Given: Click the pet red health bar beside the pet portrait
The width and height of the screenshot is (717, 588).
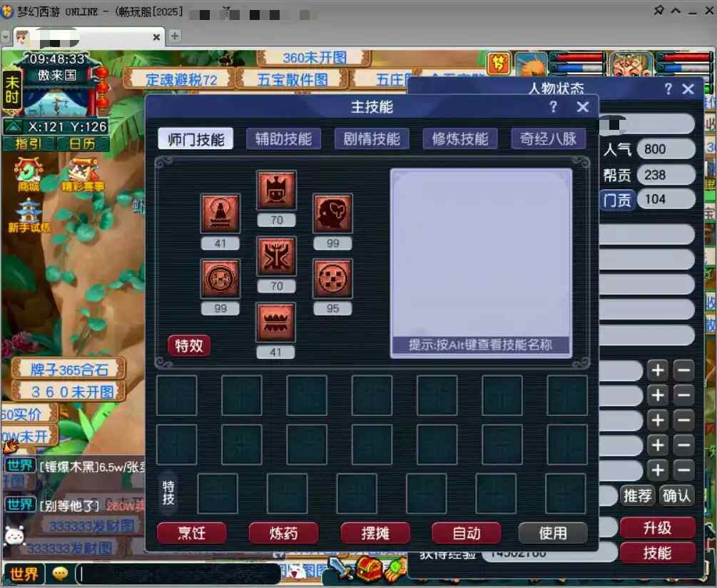Looking at the screenshot, I should click(x=577, y=58).
